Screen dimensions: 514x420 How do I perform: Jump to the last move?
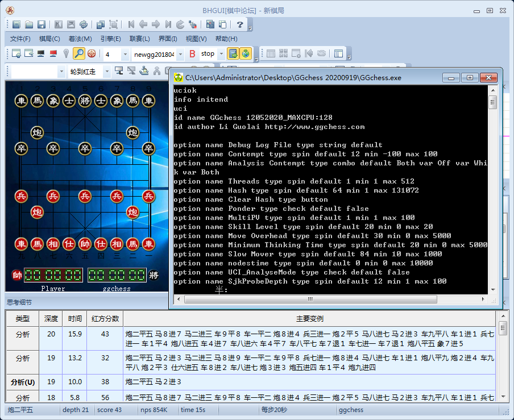[x=168, y=24]
